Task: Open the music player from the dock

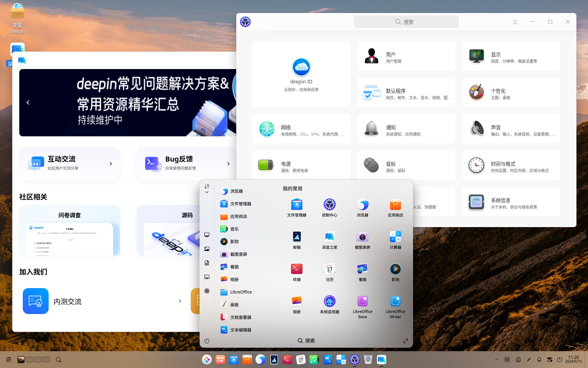Action: pos(314,360)
